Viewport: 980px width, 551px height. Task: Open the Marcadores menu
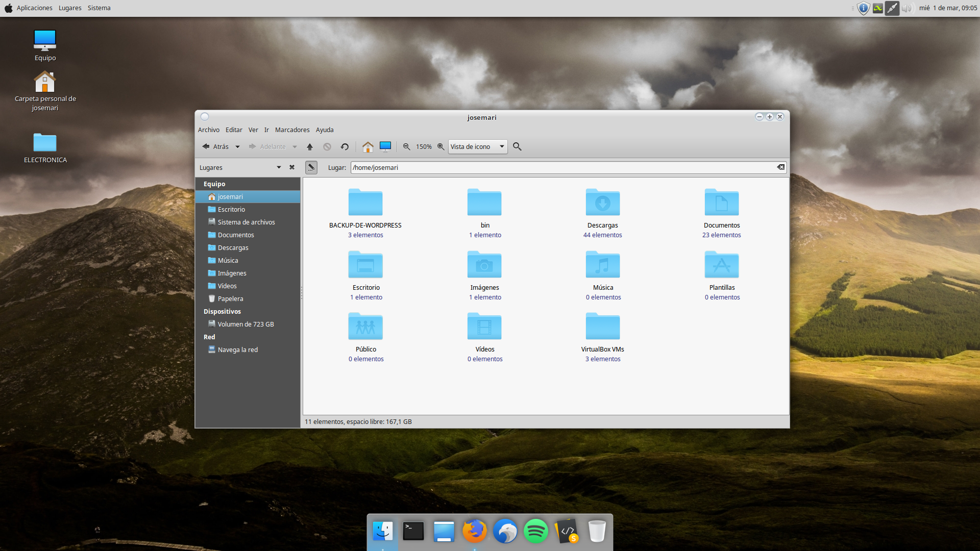[x=292, y=130]
